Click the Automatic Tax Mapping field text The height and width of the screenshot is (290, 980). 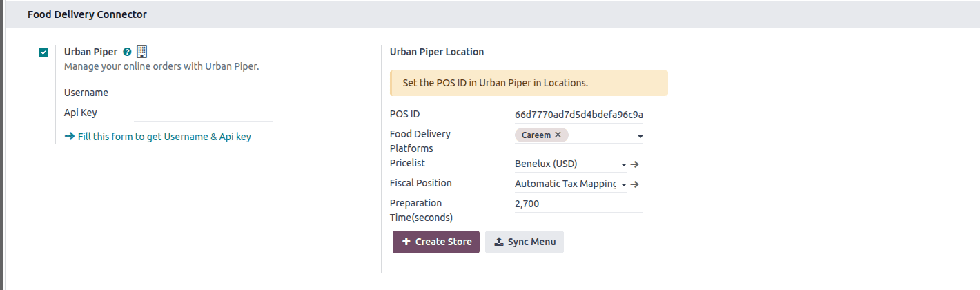pyautogui.click(x=565, y=184)
